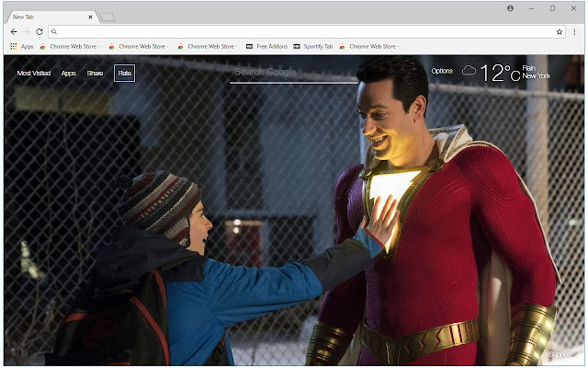
Task: Open a new tab with the tab button
Action: tap(107, 17)
